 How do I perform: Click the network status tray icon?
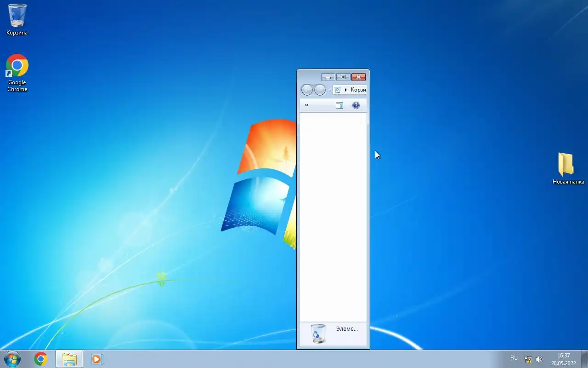(x=528, y=359)
